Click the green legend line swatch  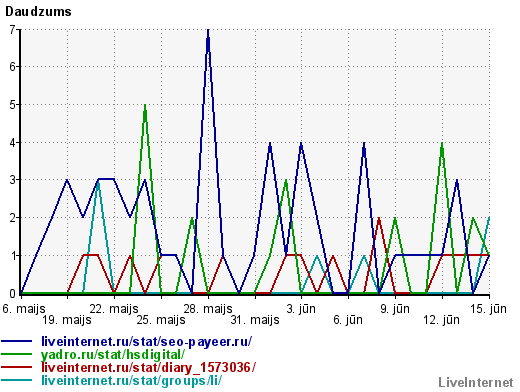(17, 354)
